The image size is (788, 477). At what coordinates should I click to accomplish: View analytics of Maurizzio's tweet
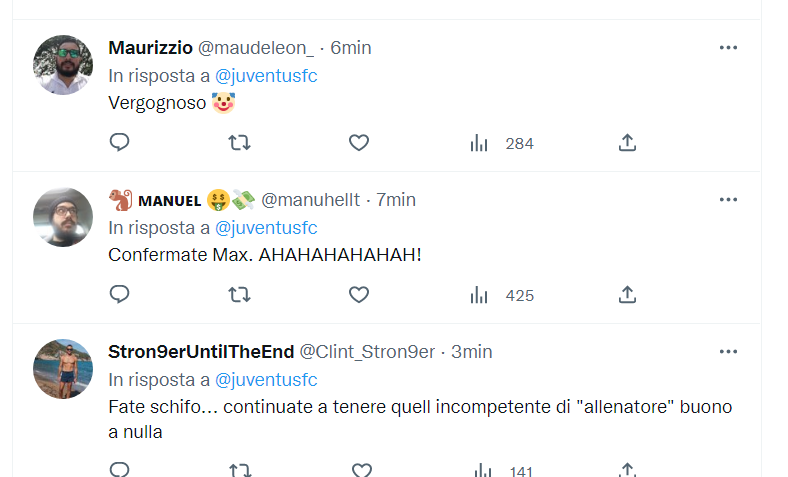[x=479, y=143]
